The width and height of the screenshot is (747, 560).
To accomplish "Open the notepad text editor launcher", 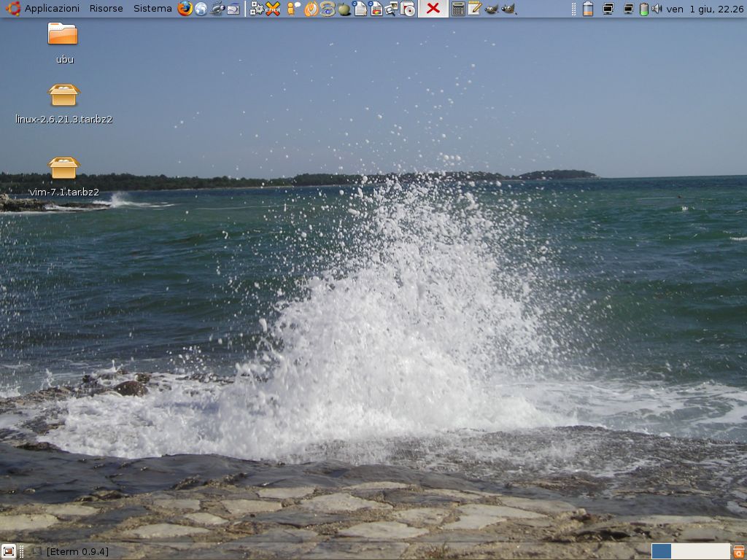I will pos(475,9).
